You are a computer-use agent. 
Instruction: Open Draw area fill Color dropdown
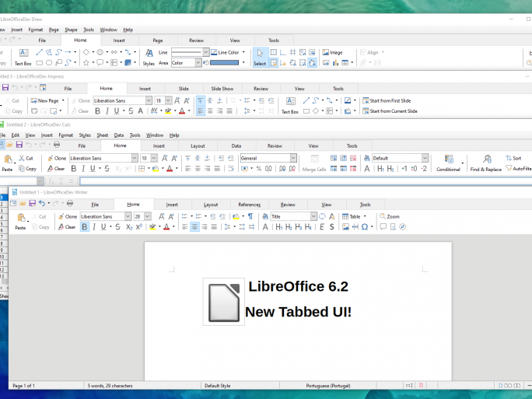click(198, 63)
